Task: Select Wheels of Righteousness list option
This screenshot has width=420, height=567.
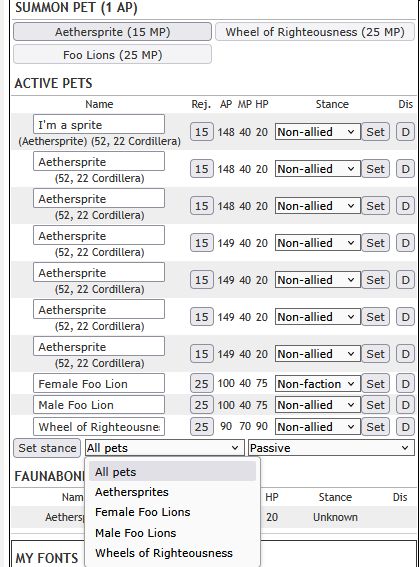Action: pyautogui.click(x=164, y=553)
